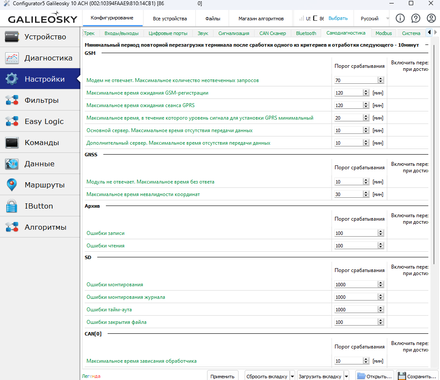Open the Фильтры section in sidebar
Screen dimensions: 440x380
(40, 100)
